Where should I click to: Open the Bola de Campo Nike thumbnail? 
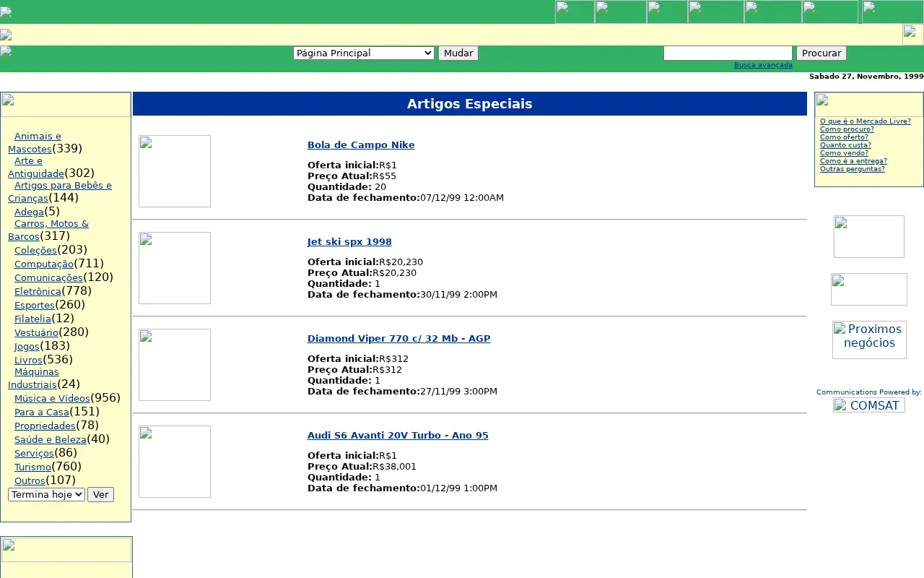coord(175,171)
